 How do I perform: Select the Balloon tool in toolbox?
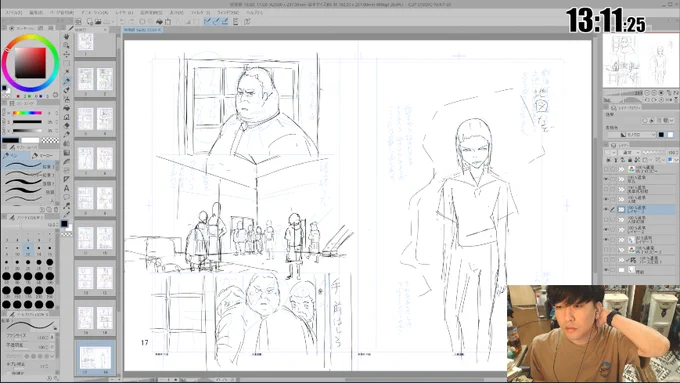(66, 197)
